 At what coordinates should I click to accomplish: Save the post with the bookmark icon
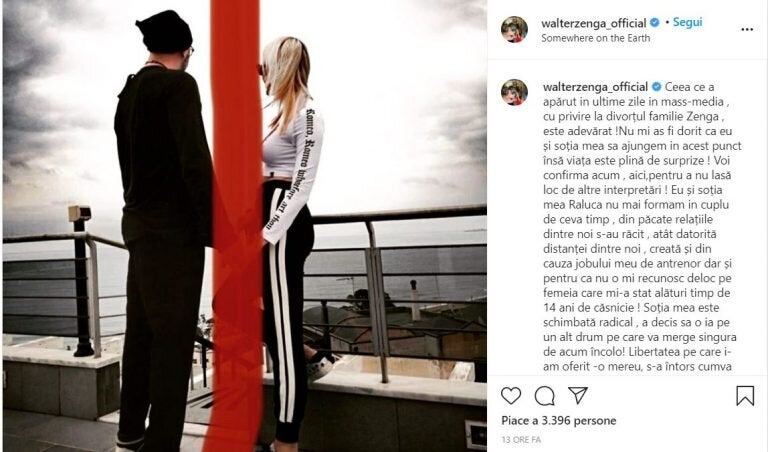point(745,396)
